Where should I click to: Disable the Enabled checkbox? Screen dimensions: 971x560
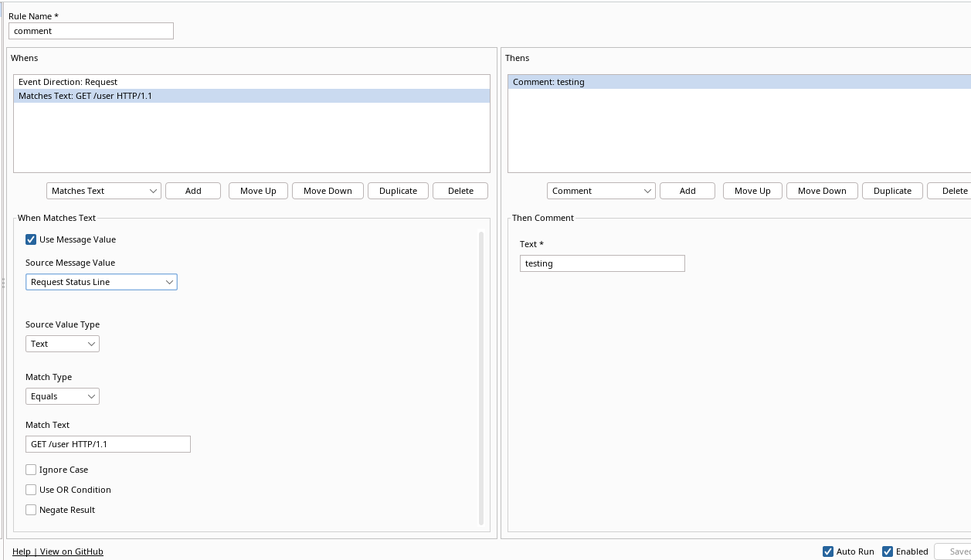(x=887, y=552)
